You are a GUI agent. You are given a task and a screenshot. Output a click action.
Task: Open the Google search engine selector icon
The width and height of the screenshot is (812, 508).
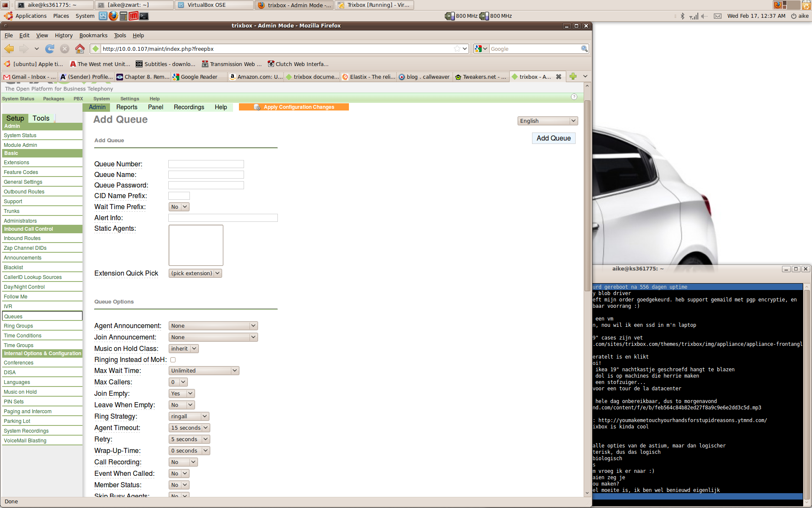click(481, 49)
